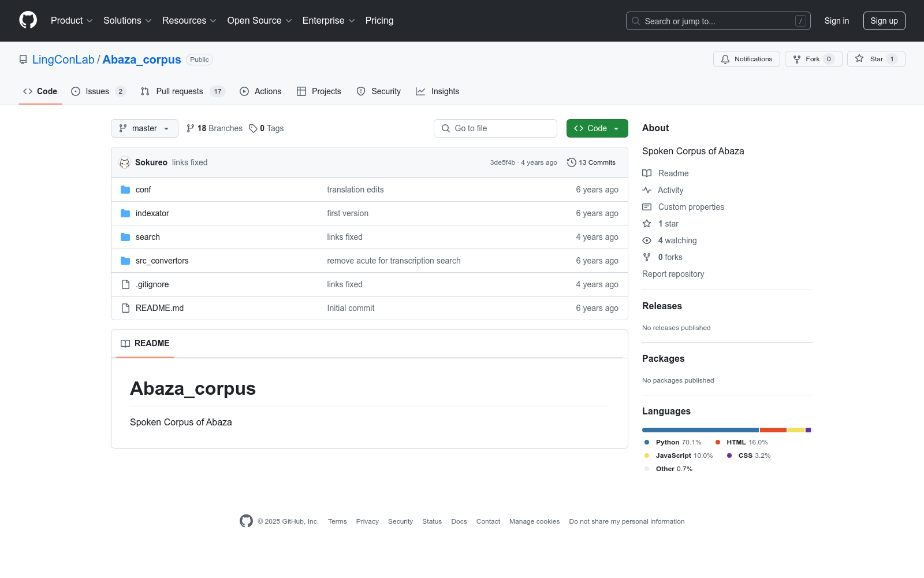Click the Readme book icon in About
This screenshot has width=924, height=578.
coord(647,173)
